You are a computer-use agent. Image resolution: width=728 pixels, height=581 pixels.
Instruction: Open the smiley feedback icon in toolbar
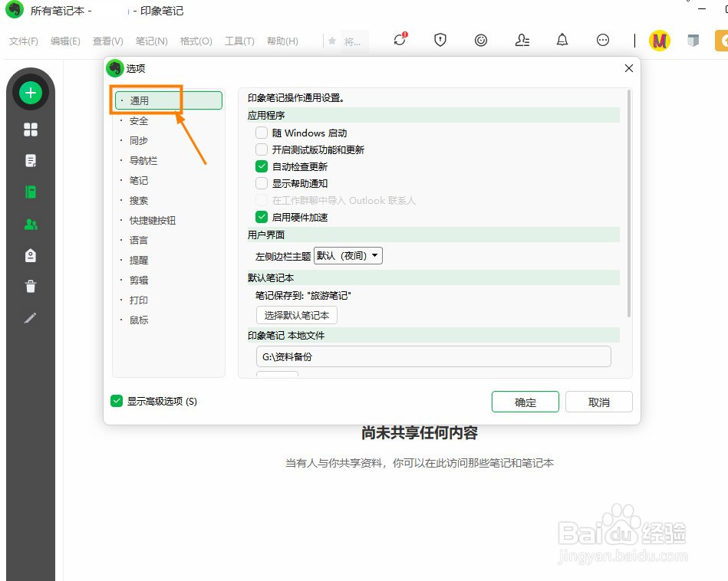point(481,40)
